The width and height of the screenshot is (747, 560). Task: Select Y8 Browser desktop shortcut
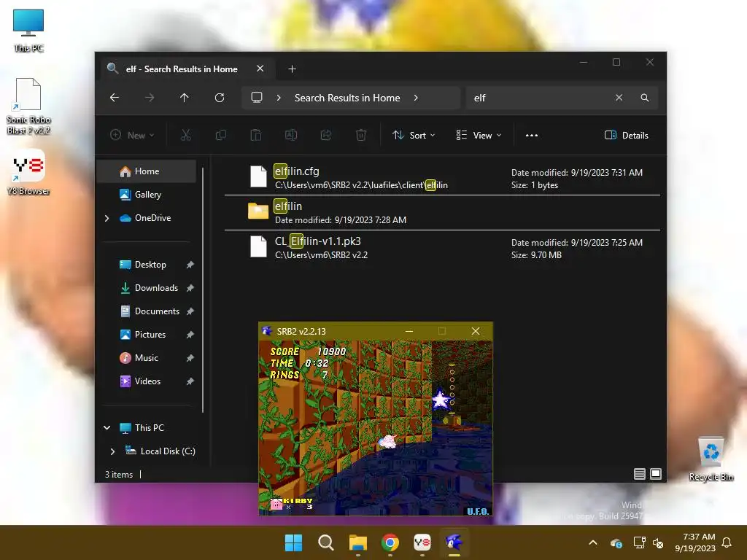click(x=28, y=172)
